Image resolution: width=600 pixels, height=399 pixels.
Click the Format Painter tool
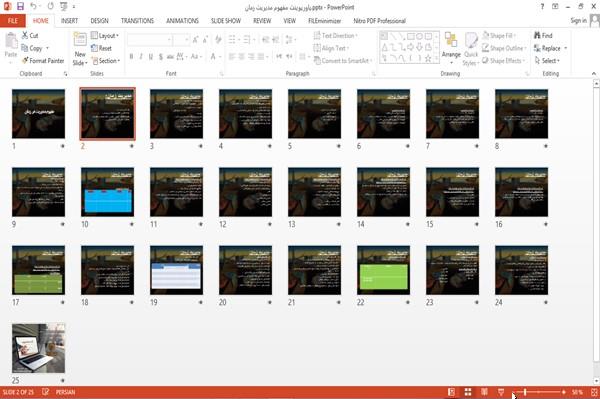pyautogui.click(x=43, y=61)
